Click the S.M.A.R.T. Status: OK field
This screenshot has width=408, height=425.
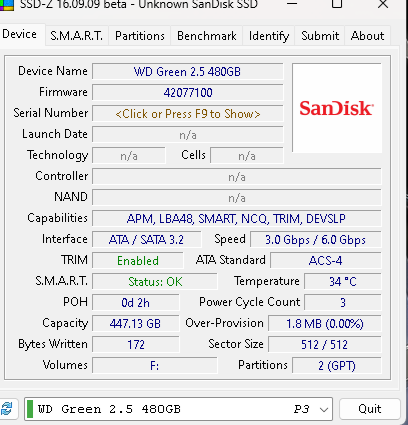(155, 282)
